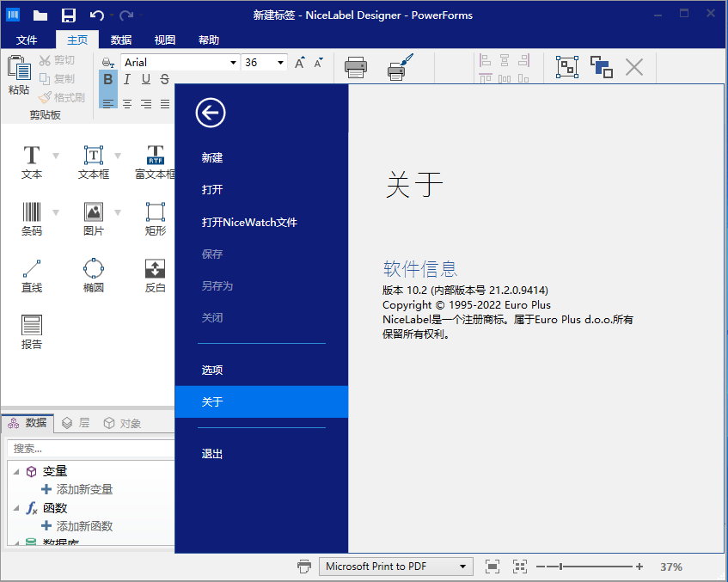Center align the text

point(127,103)
